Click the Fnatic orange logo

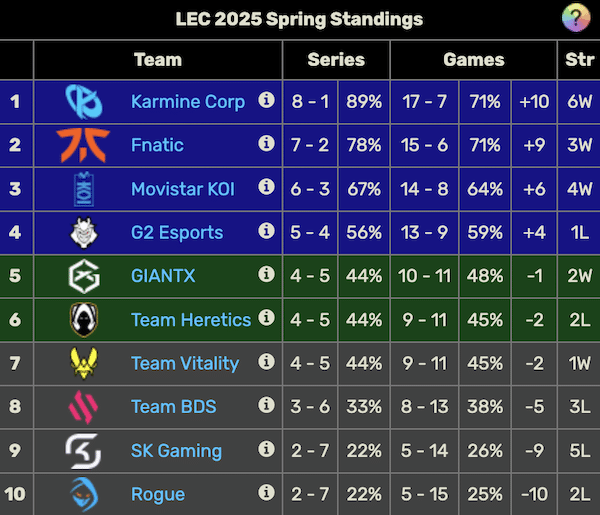coord(82,144)
